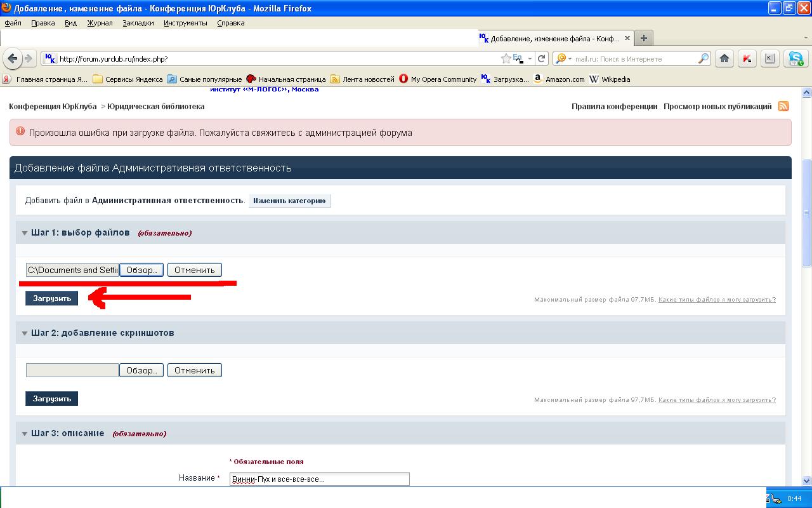Image resolution: width=812 pixels, height=508 pixels.
Task: Open the 'Инструменты' menu
Action: coord(185,23)
